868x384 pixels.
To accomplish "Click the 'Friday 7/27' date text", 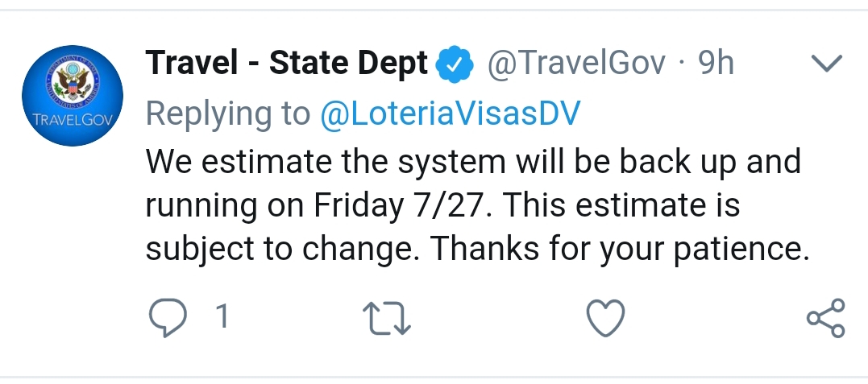I will [402, 206].
